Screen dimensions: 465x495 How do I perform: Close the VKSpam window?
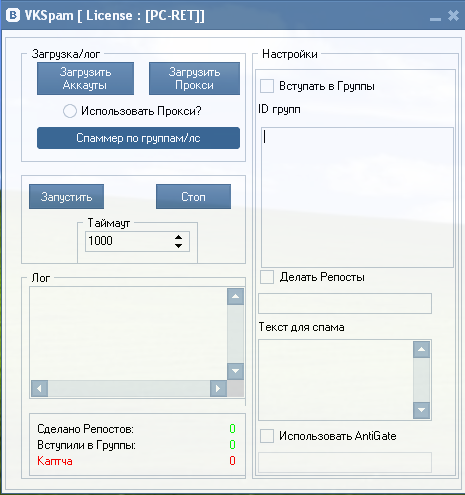pos(453,16)
